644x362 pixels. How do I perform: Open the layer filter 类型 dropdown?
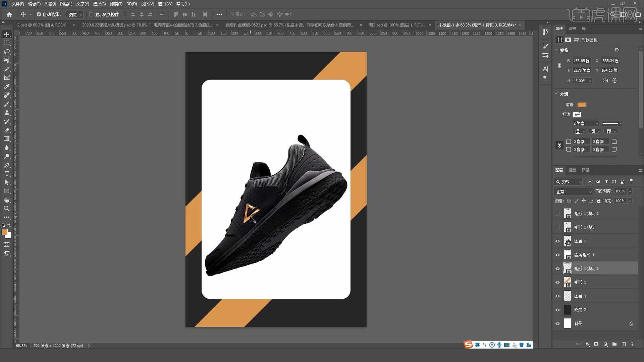569,182
